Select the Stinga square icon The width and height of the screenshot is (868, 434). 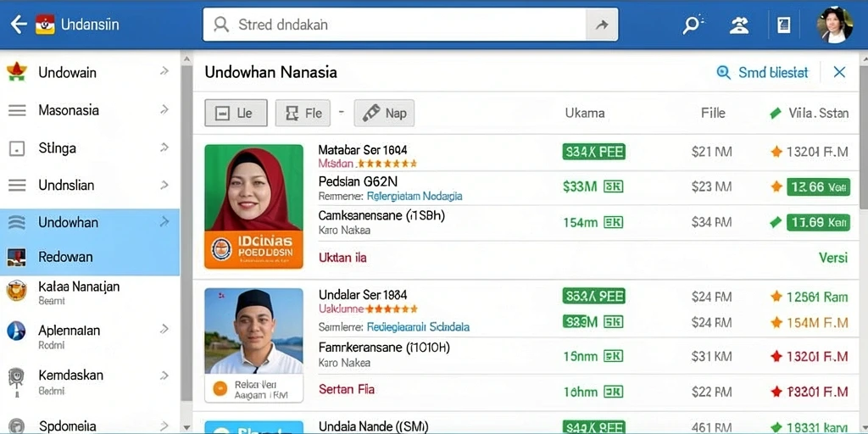(17, 148)
